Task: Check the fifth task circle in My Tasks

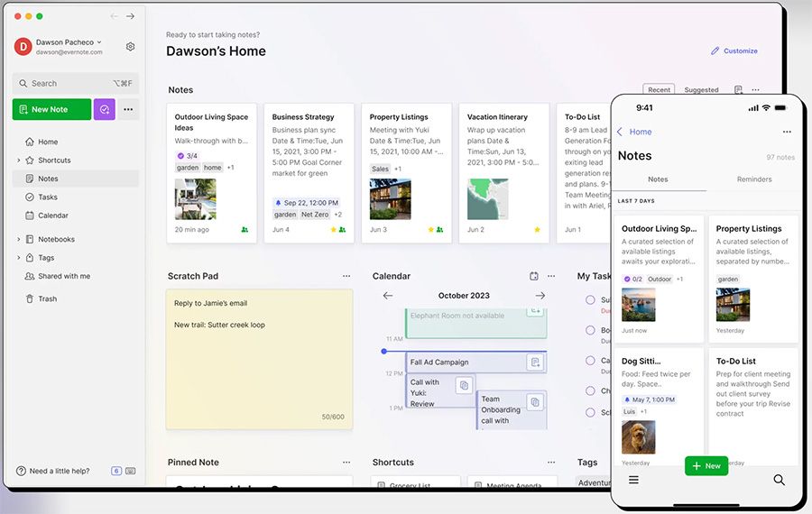Action: tap(590, 412)
